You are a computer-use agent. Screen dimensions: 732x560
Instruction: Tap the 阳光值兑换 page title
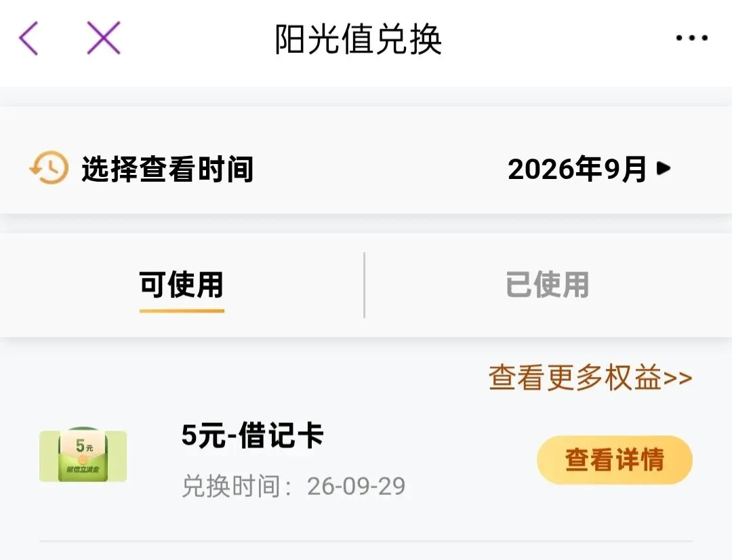click(x=358, y=39)
